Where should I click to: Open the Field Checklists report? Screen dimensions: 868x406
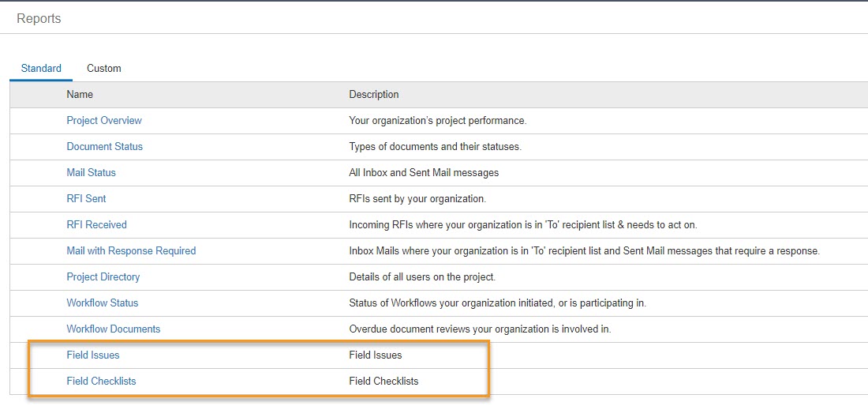pyautogui.click(x=101, y=381)
